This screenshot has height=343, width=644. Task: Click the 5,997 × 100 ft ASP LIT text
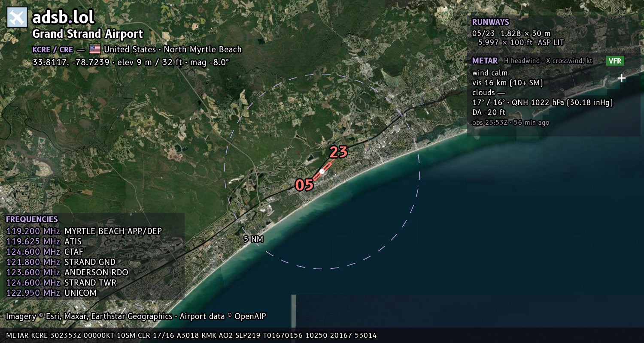tap(521, 42)
